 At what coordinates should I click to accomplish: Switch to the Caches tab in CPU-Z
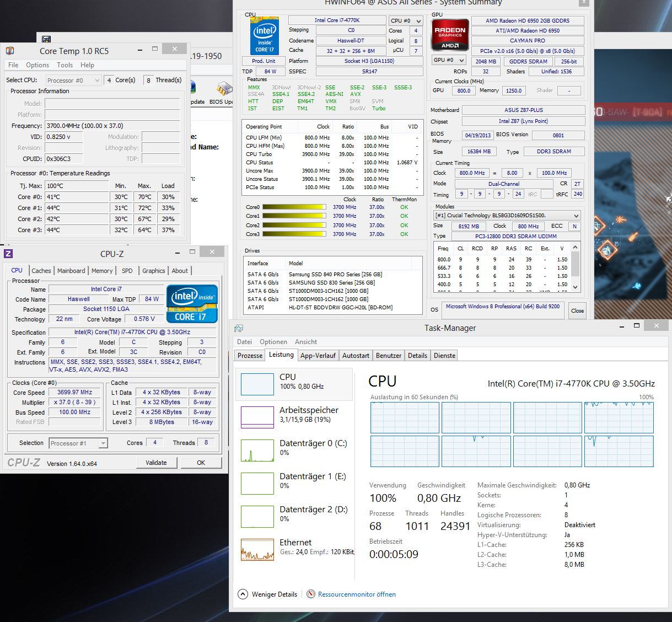tap(41, 271)
